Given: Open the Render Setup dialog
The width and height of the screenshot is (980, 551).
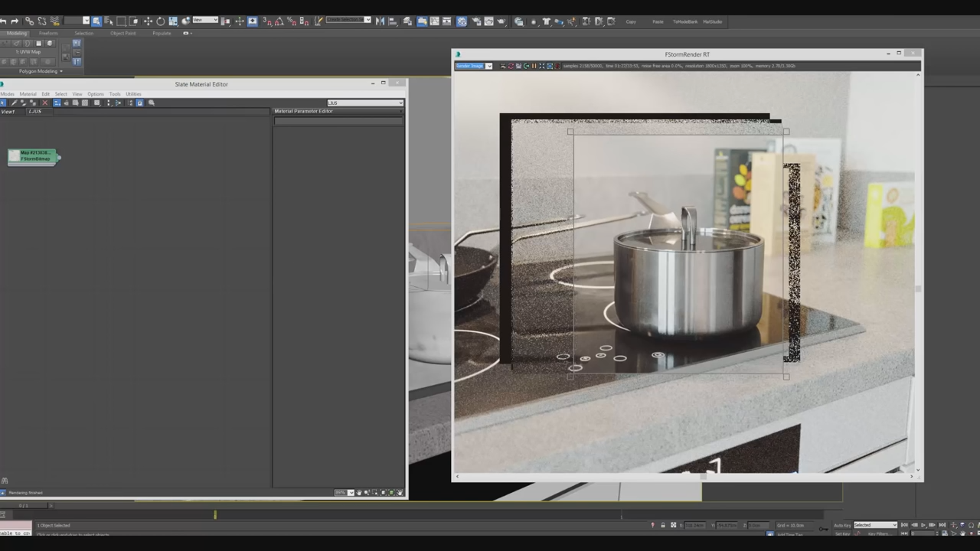Looking at the screenshot, I should [478, 21].
